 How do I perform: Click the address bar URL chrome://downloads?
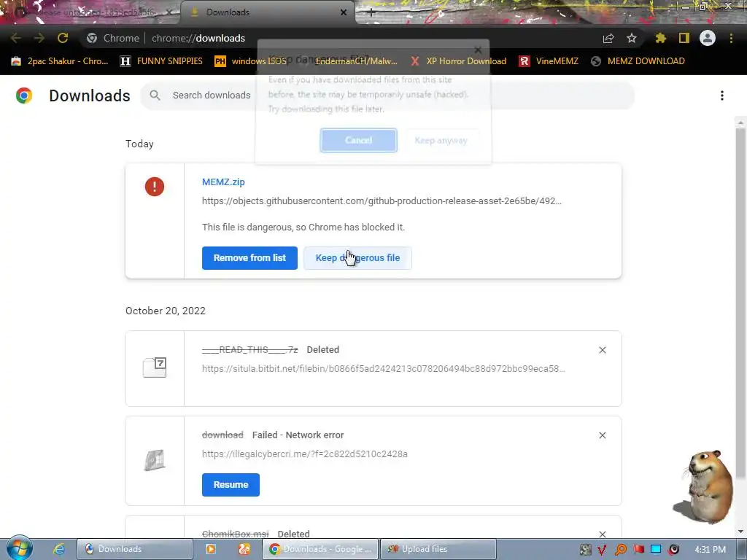tap(198, 38)
